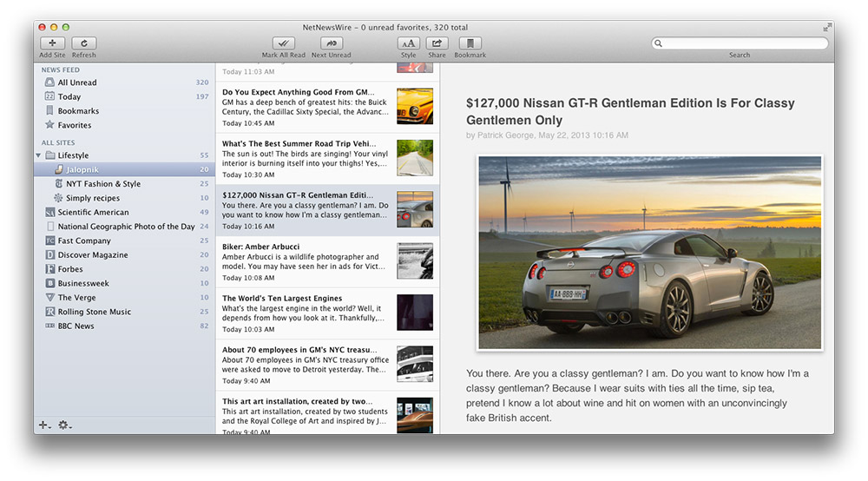The width and height of the screenshot is (868, 481).
Task: Show Bookmarks list
Action: [126, 111]
